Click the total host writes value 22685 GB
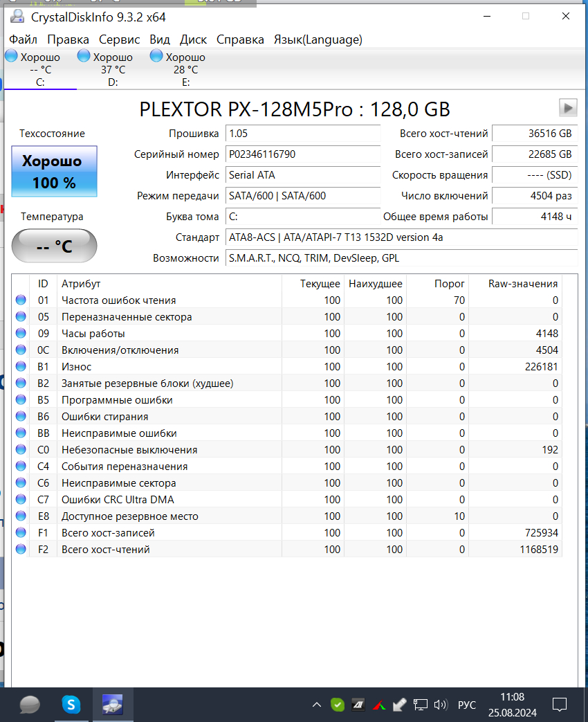 (535, 154)
